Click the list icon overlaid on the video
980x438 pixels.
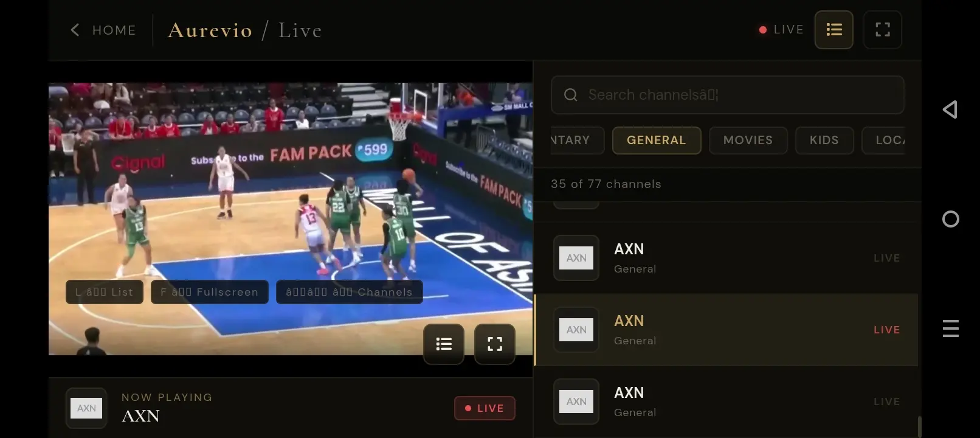444,344
